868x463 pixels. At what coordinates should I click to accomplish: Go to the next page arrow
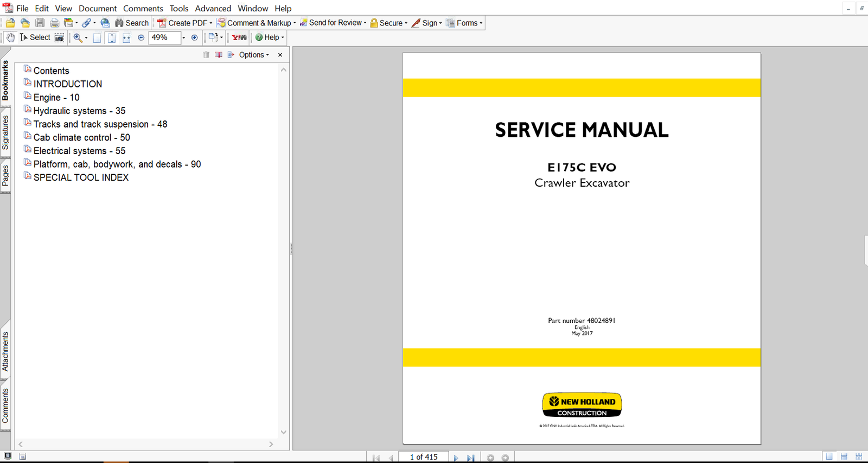[456, 458]
